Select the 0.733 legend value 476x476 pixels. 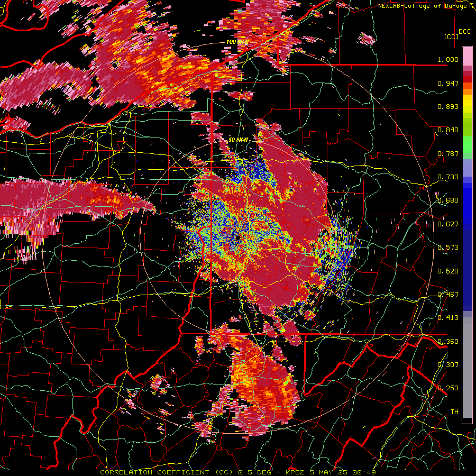tap(448, 177)
